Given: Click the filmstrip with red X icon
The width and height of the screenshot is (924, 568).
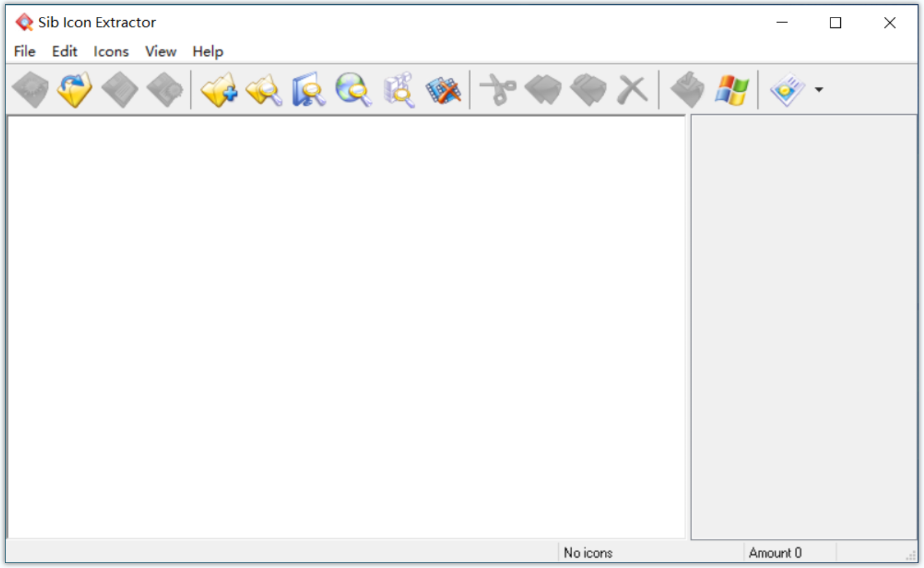Looking at the screenshot, I should [443, 90].
